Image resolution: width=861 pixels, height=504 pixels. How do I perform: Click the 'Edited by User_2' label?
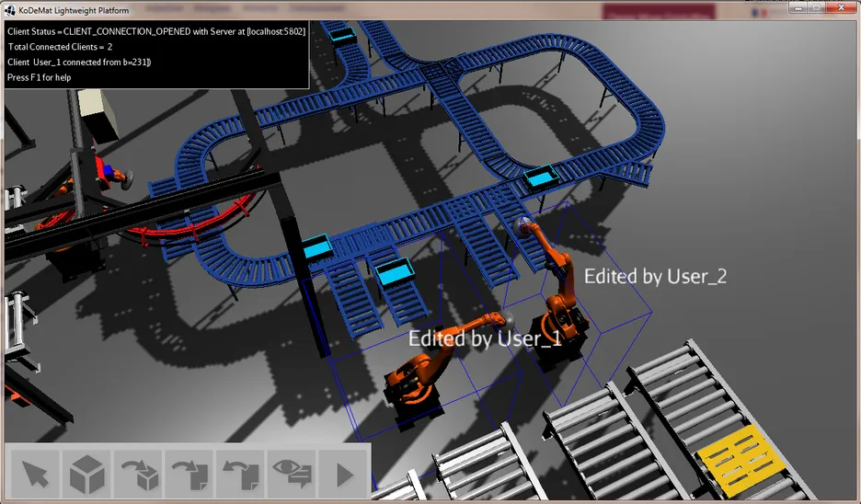click(655, 276)
